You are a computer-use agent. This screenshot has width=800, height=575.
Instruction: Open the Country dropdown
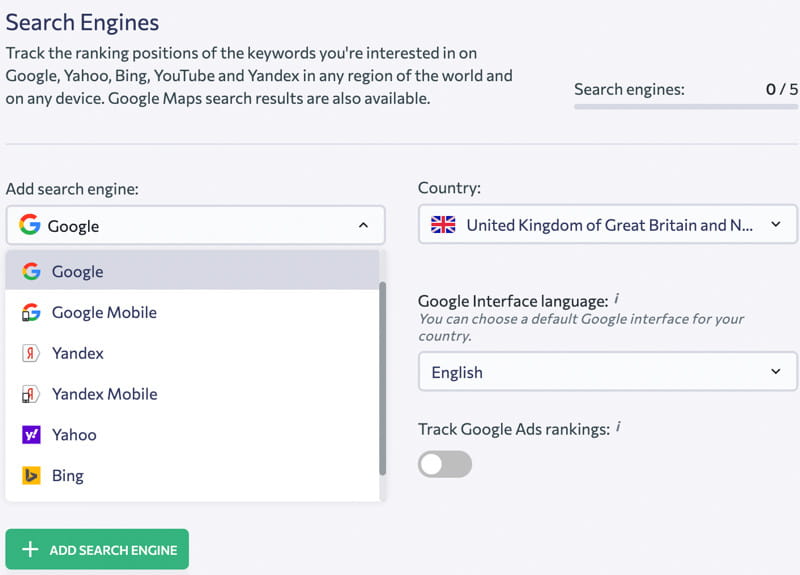(x=607, y=224)
